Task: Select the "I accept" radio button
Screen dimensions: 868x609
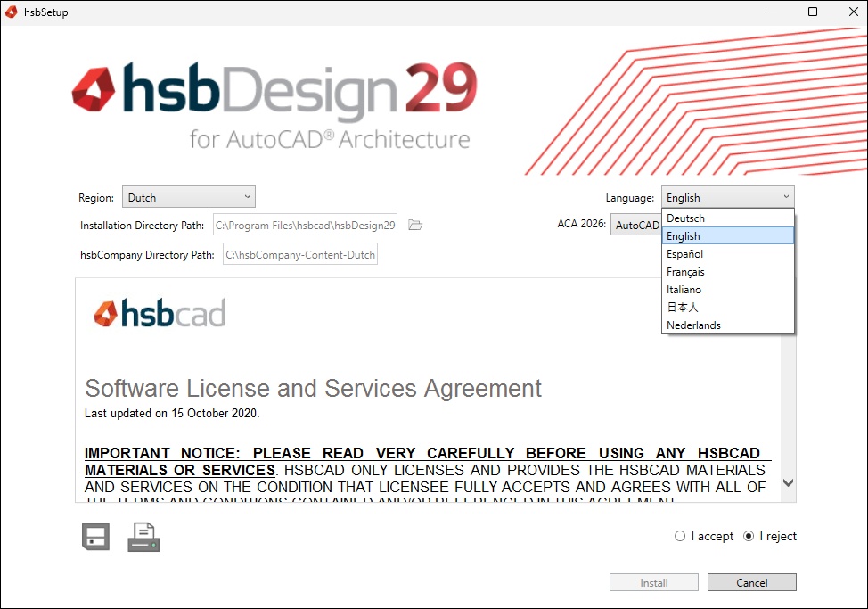Action: click(680, 536)
